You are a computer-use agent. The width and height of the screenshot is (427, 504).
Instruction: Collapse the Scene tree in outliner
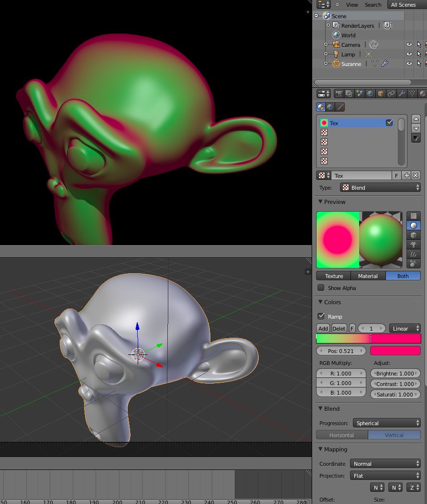tap(317, 15)
